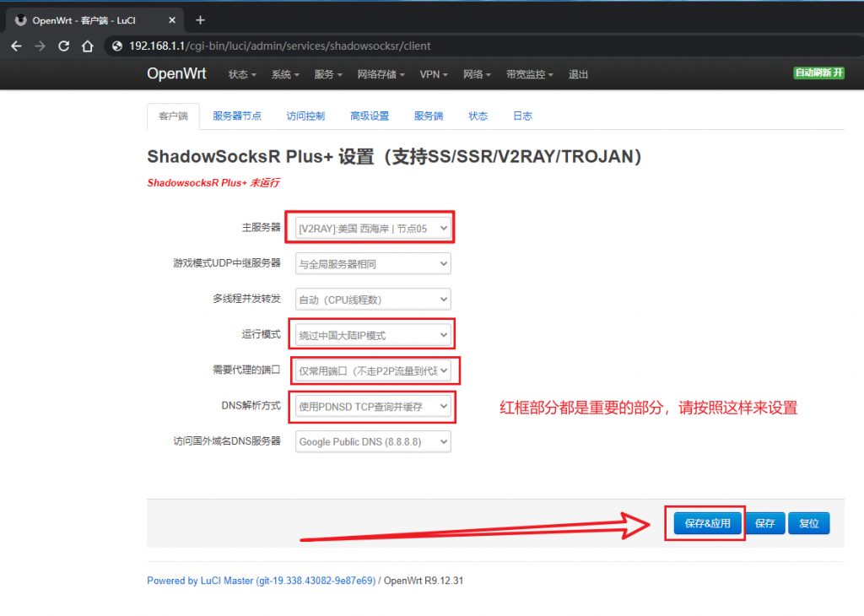Open a new browser tab
The height and width of the screenshot is (616, 864).
point(200,20)
